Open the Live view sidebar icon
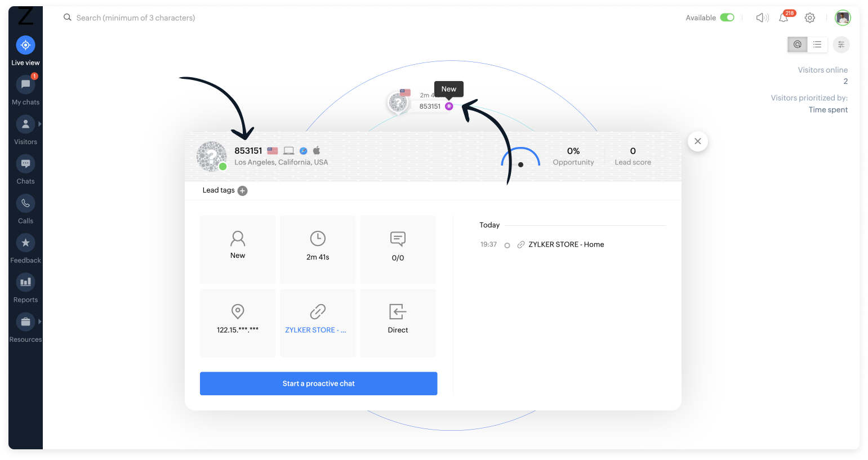The width and height of the screenshot is (868, 460). 25,45
